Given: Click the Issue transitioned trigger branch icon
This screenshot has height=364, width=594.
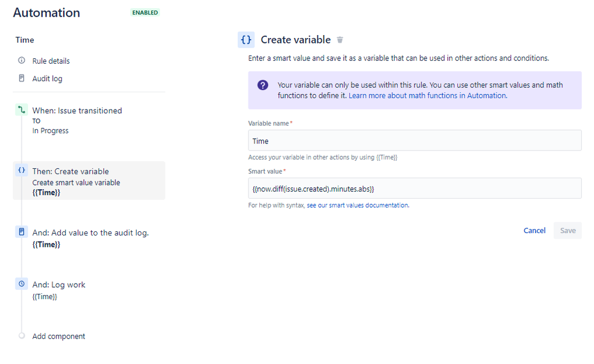Looking at the screenshot, I should tap(21, 111).
